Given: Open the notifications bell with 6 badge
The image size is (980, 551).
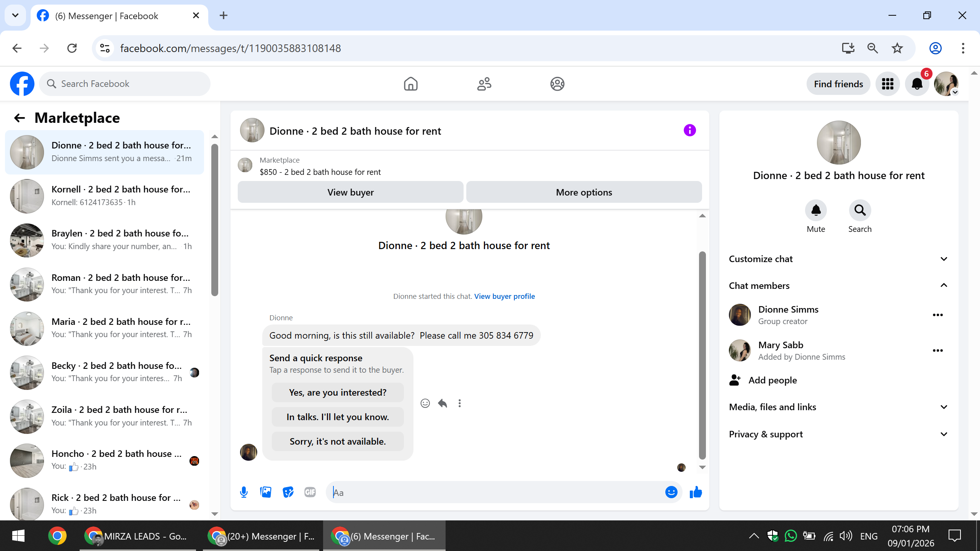Looking at the screenshot, I should (x=917, y=84).
